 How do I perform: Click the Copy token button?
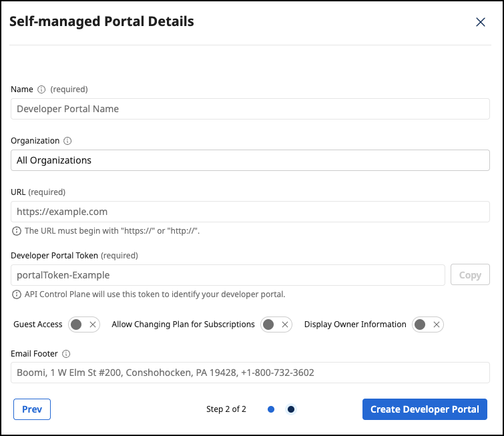[x=470, y=275]
